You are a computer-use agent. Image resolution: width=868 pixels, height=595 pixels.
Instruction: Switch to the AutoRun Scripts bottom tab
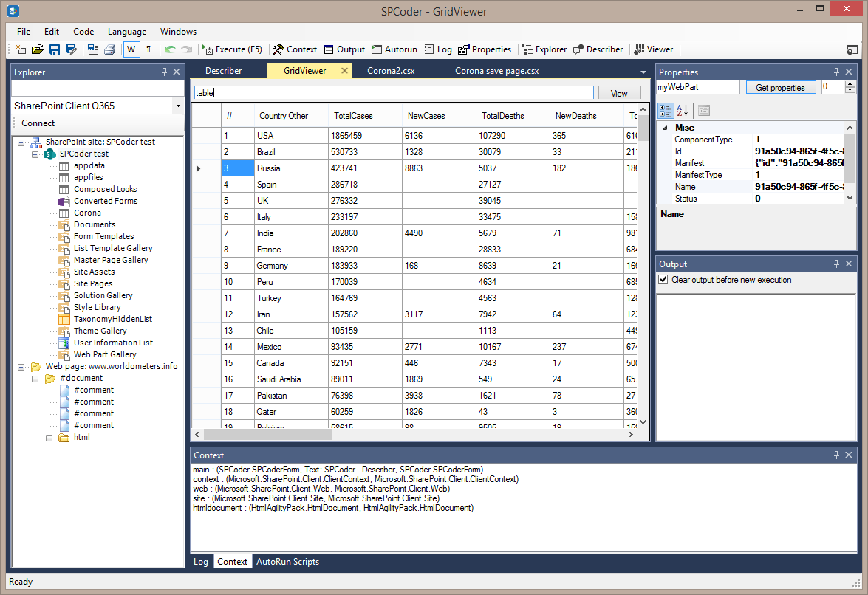(287, 561)
